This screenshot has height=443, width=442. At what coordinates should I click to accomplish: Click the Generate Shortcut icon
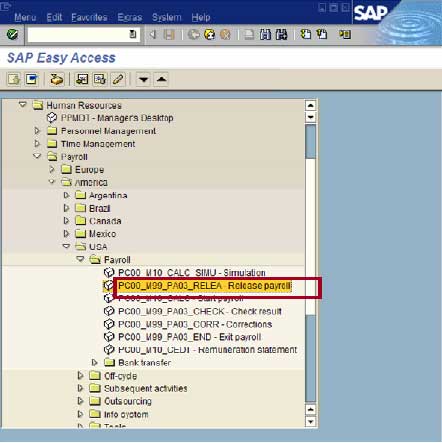(x=322, y=34)
